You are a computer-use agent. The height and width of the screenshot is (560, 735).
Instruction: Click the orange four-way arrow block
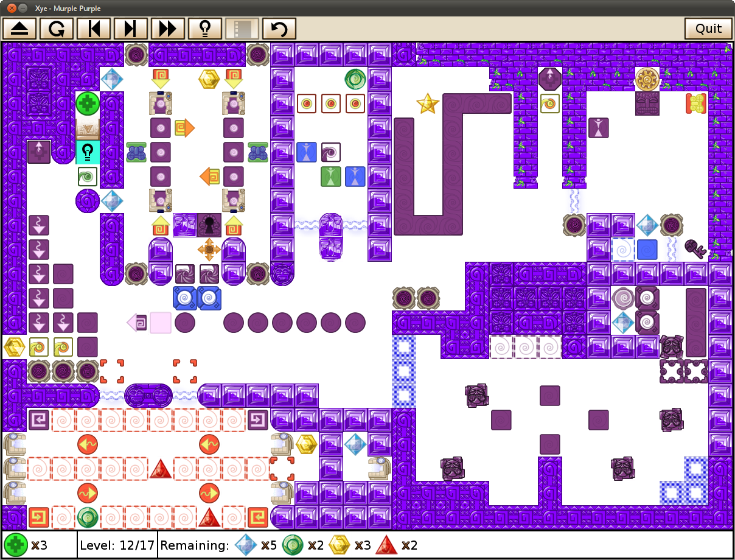tap(209, 250)
